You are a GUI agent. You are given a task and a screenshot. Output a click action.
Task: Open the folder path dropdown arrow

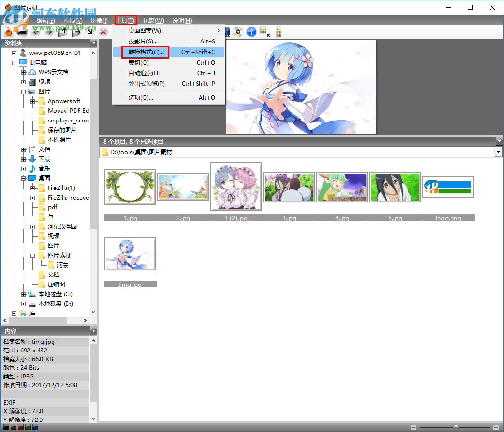point(498,152)
